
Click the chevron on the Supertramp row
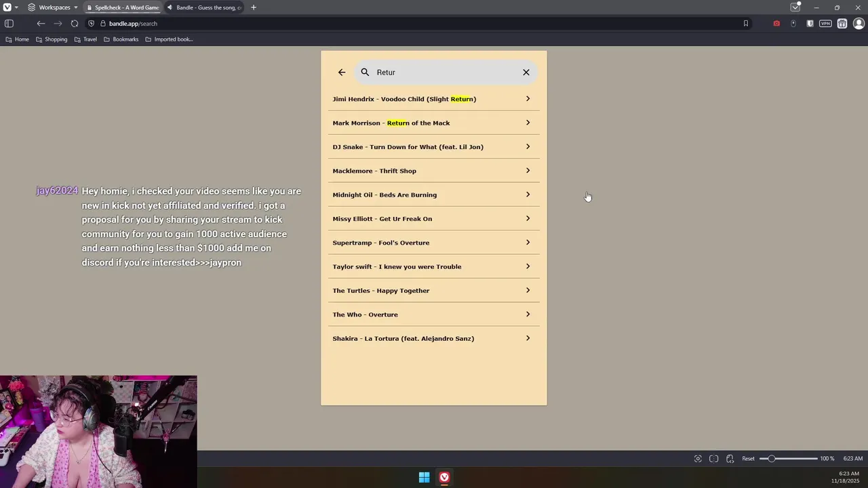pos(528,243)
